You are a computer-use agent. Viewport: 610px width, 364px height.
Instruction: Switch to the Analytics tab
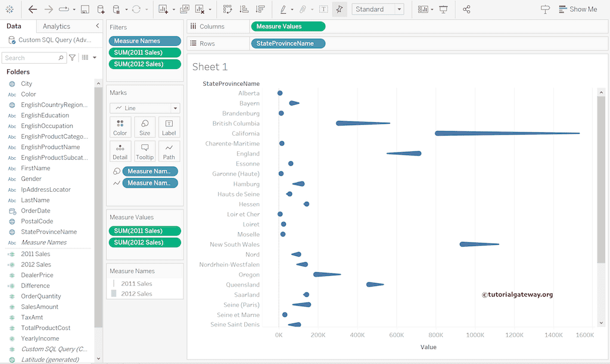57,26
